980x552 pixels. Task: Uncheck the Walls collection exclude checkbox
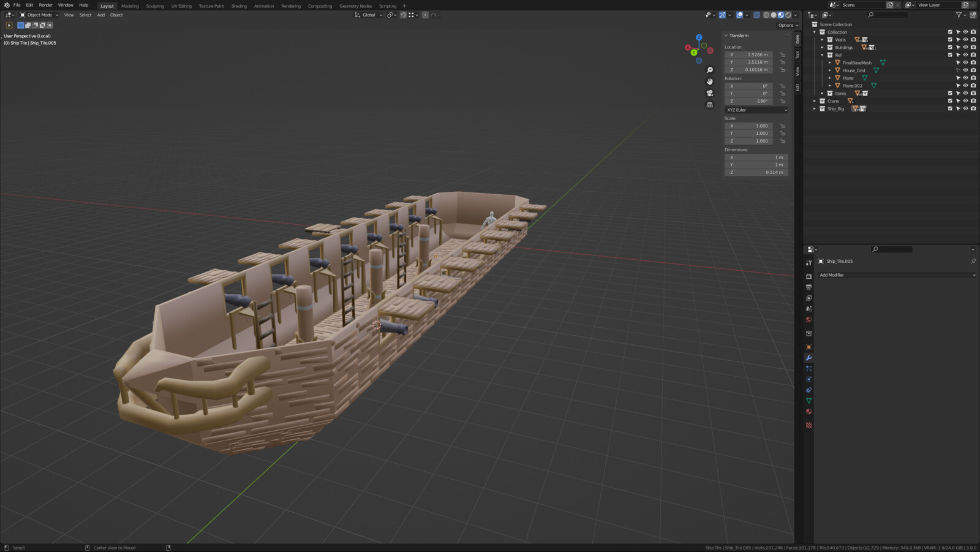tap(950, 40)
